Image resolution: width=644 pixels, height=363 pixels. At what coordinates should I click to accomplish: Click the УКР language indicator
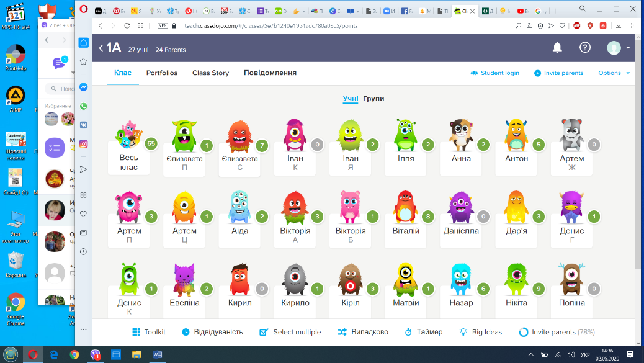tap(585, 355)
